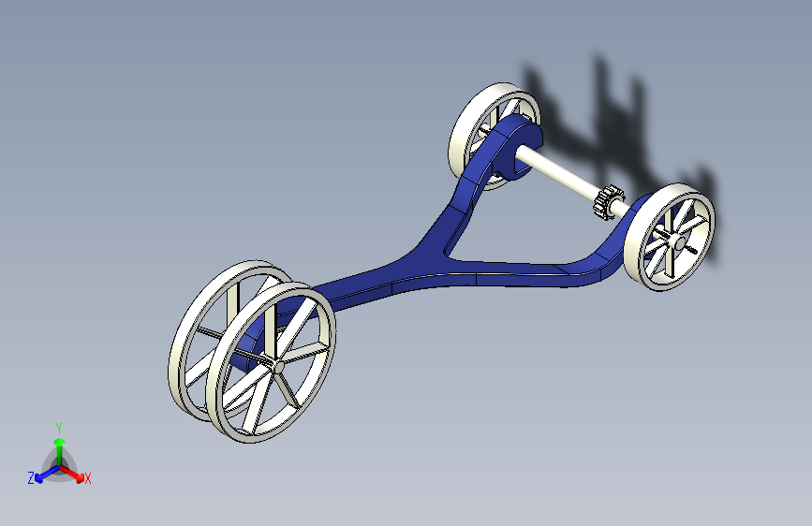Select the small gear on the white axle
This screenshot has height=526, width=812.
tap(608, 201)
